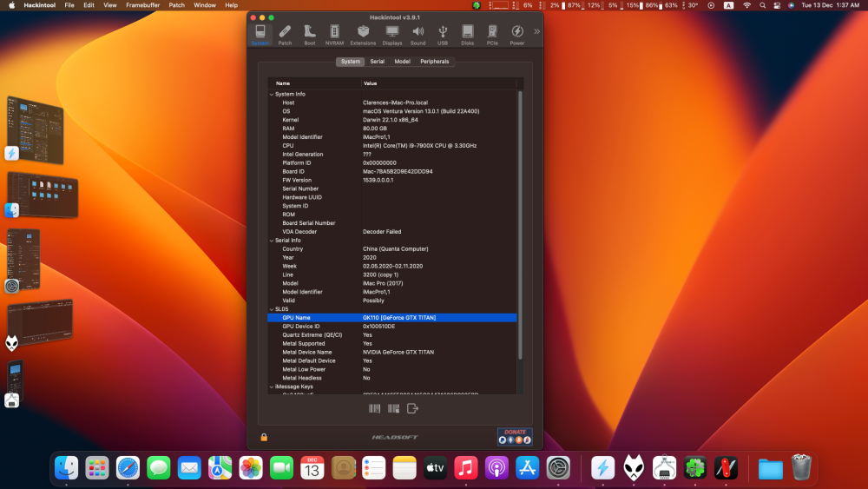Open the Trash in the Dock

click(801, 467)
